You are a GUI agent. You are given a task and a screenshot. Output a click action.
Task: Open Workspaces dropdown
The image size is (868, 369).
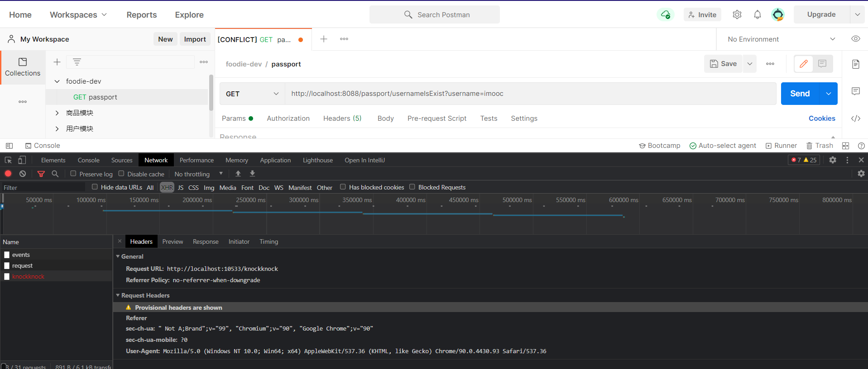(78, 15)
